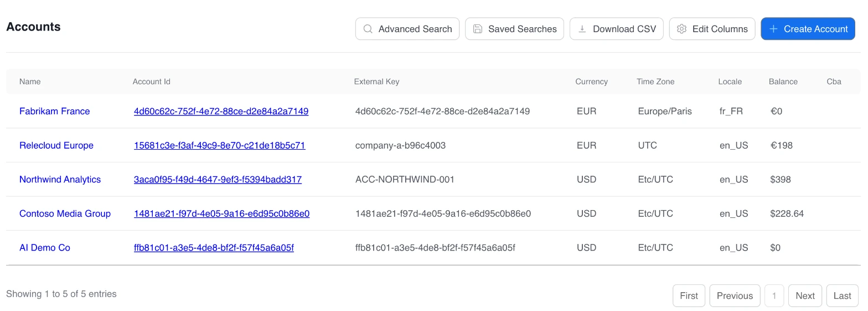Open account ID ffb81c01-a3e5-4de8-bf2f-f57f45a6a05f link

214,248
